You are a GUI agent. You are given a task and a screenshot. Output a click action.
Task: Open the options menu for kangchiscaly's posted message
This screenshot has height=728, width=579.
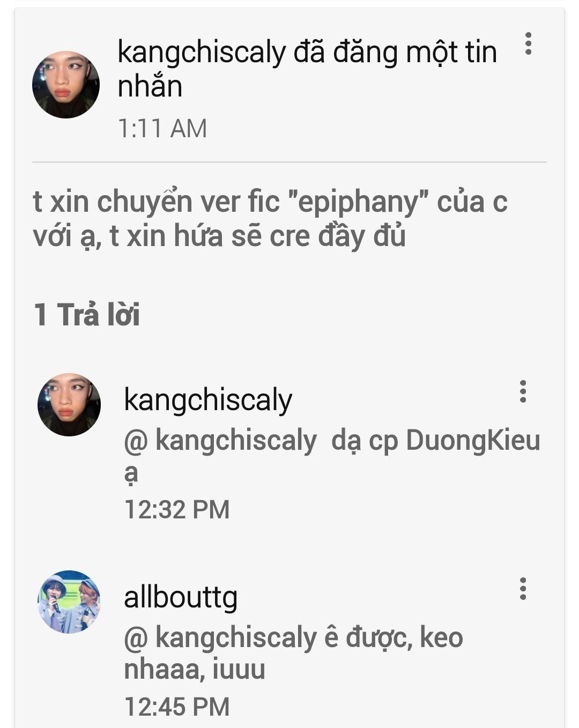[x=528, y=43]
